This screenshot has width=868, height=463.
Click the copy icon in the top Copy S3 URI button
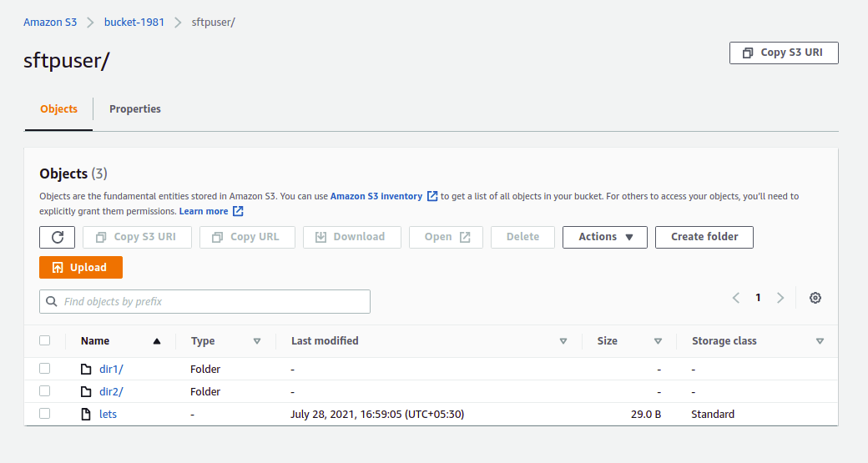747,53
